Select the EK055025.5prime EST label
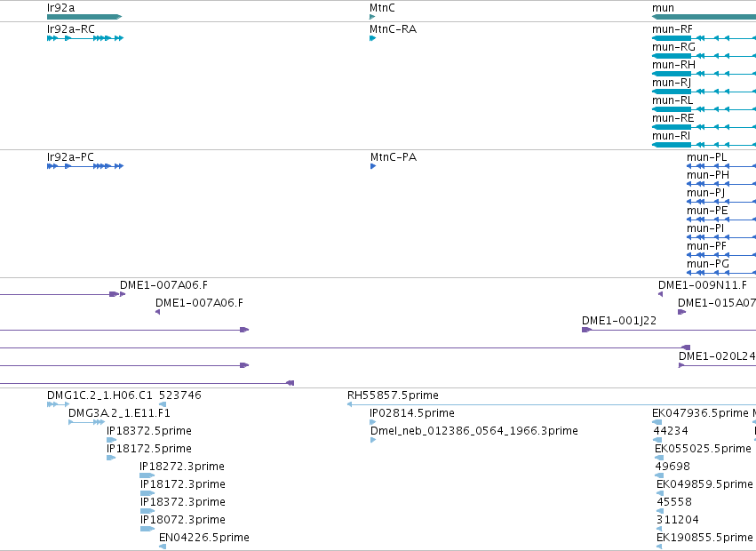The width and height of the screenshot is (756, 551). click(703, 449)
